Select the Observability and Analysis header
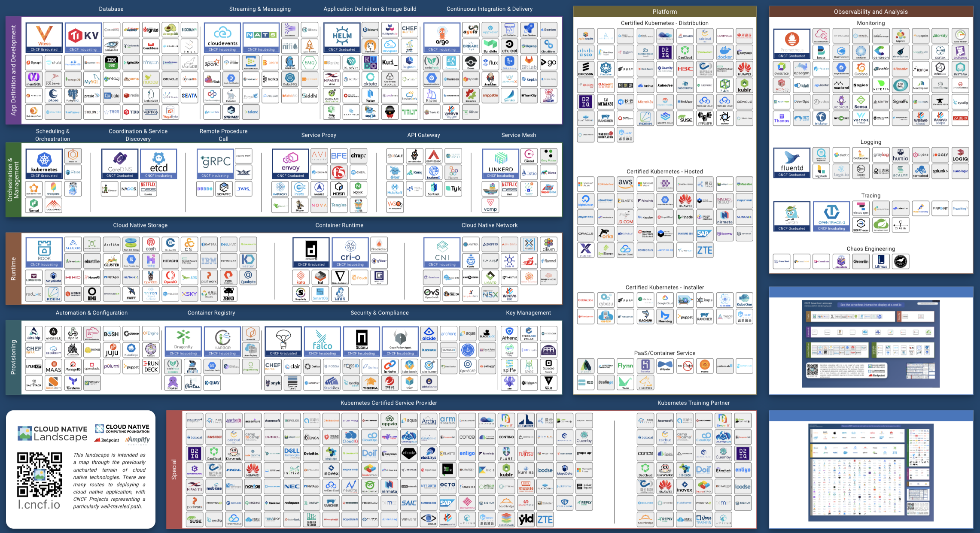 [870, 12]
